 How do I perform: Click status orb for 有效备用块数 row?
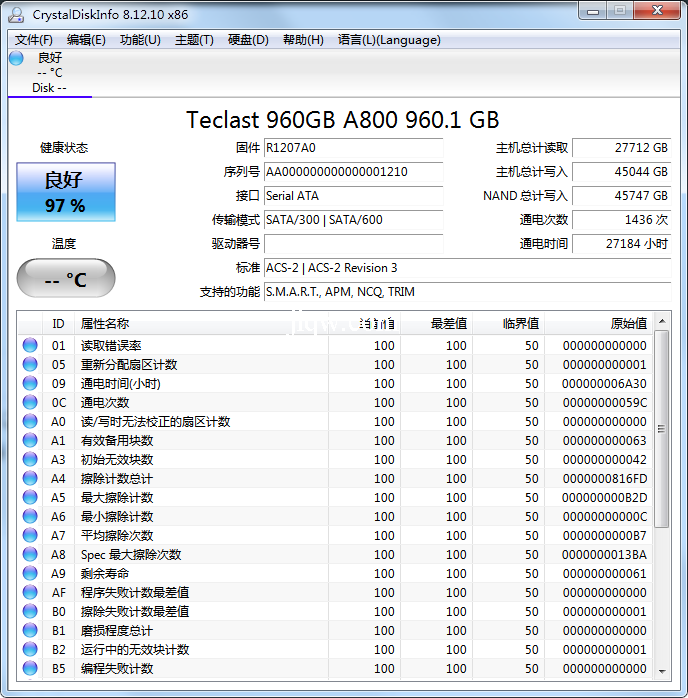point(30,441)
